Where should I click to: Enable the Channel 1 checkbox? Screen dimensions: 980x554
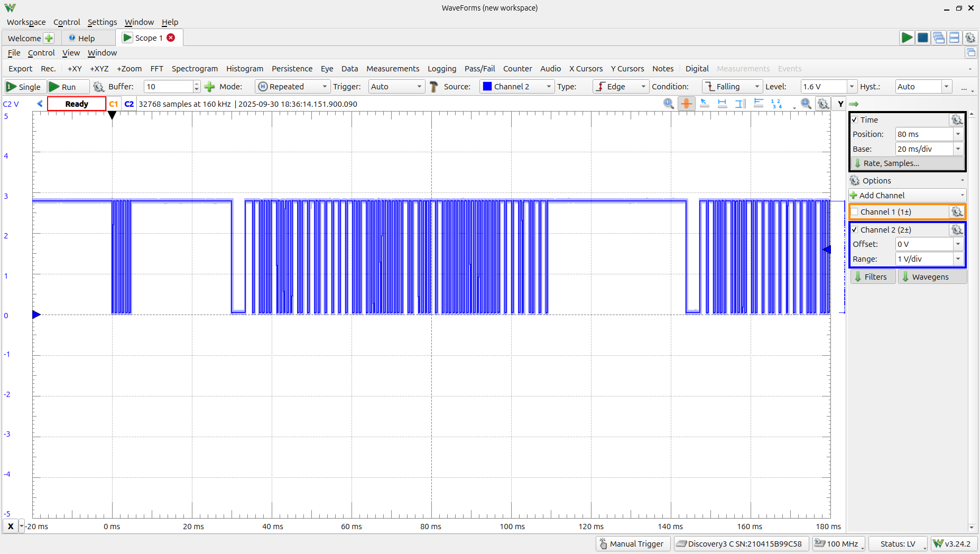point(855,212)
